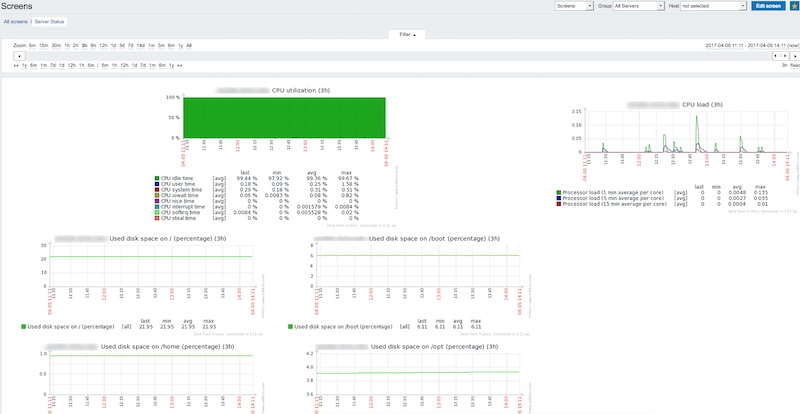This screenshot has width=800, height=414.
Task: Click the 99.44 % idle last value
Action: [246, 178]
